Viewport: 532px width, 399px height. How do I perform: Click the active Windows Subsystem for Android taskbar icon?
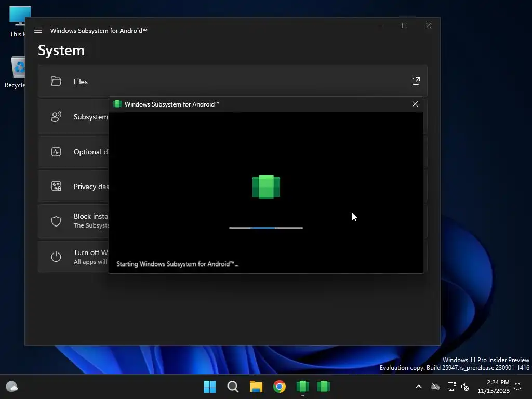click(303, 387)
